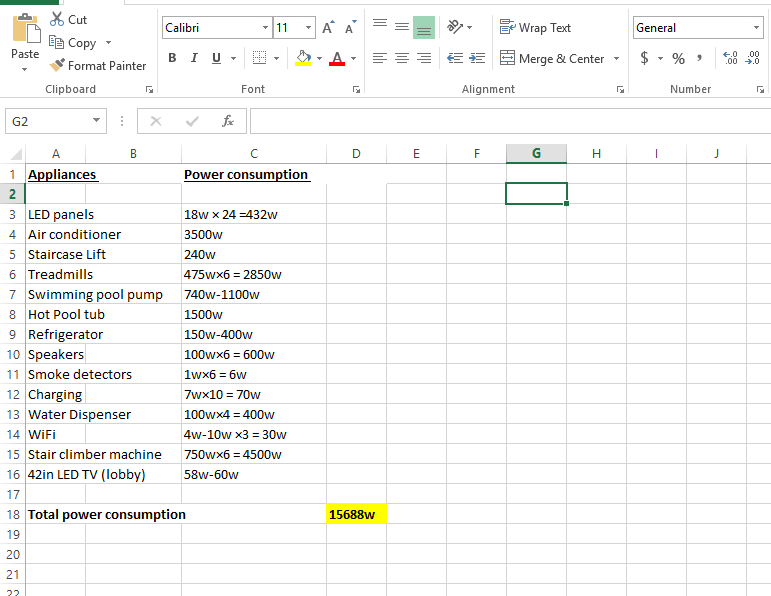The width and height of the screenshot is (771, 596).
Task: Select cell '42in LED TV (lobby)'
Action: click(87, 475)
